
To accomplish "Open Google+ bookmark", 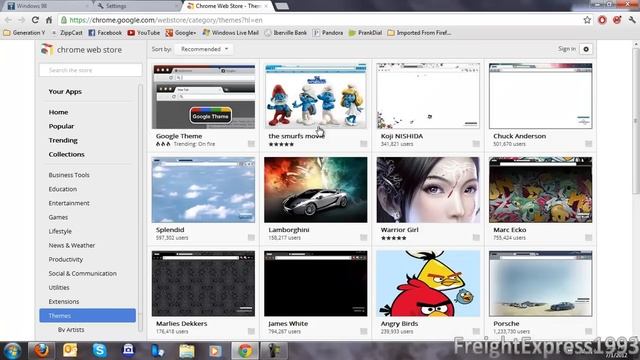I will 181,33.
